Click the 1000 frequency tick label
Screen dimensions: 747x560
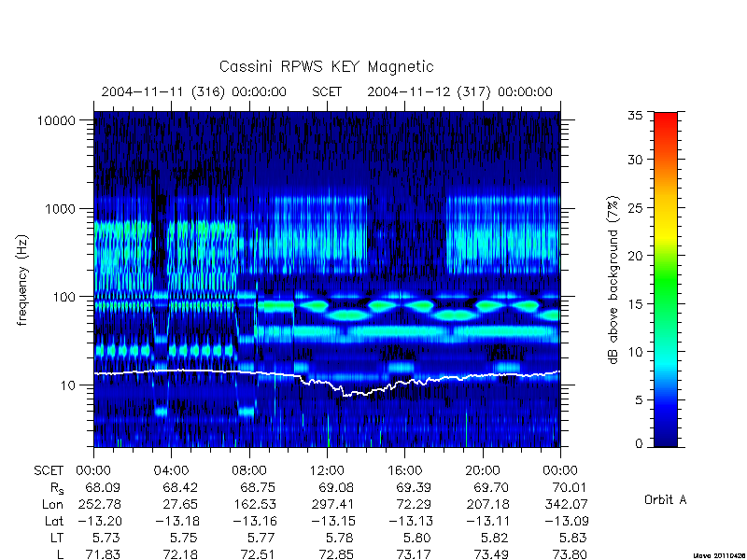61,208
